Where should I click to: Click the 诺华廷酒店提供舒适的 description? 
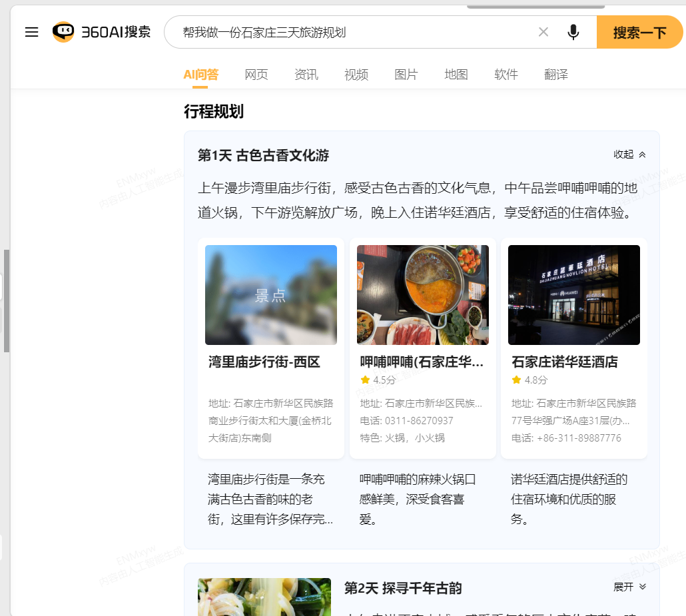(x=569, y=499)
